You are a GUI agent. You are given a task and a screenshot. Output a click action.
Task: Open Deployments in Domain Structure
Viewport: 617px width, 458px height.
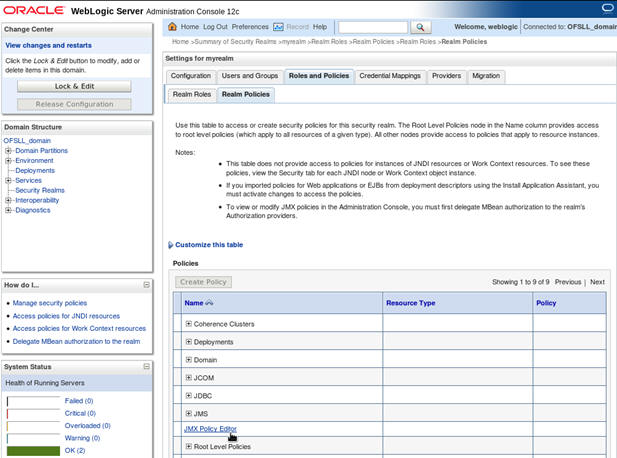35,170
